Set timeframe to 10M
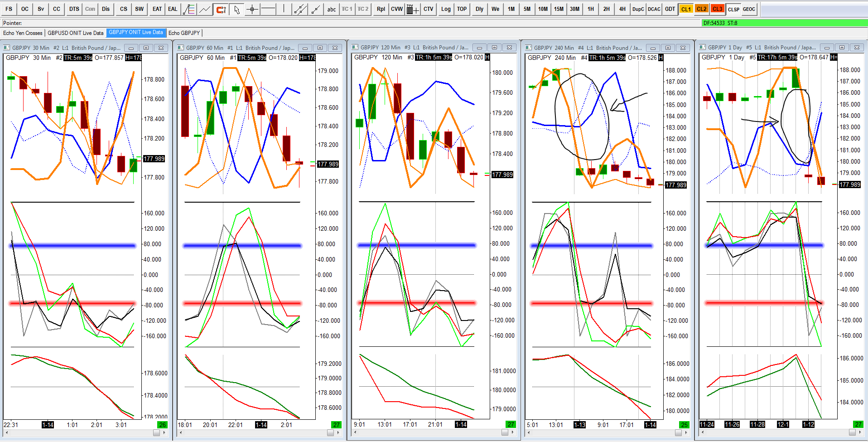This screenshot has width=868, height=442. click(x=543, y=9)
